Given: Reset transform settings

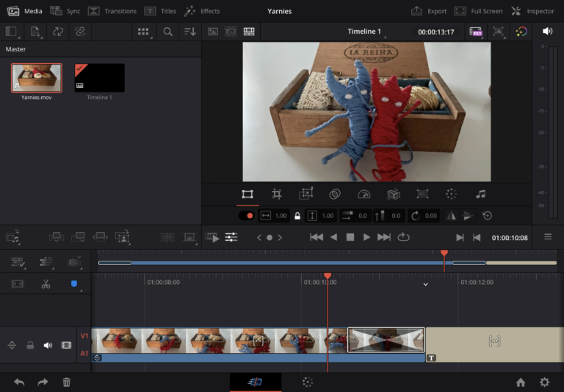Looking at the screenshot, I should click(488, 216).
